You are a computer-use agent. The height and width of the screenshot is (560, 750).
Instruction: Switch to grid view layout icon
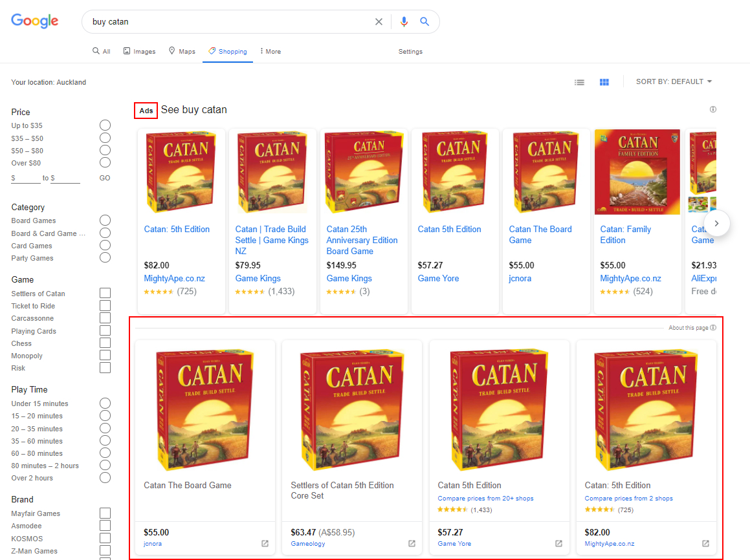(x=604, y=82)
